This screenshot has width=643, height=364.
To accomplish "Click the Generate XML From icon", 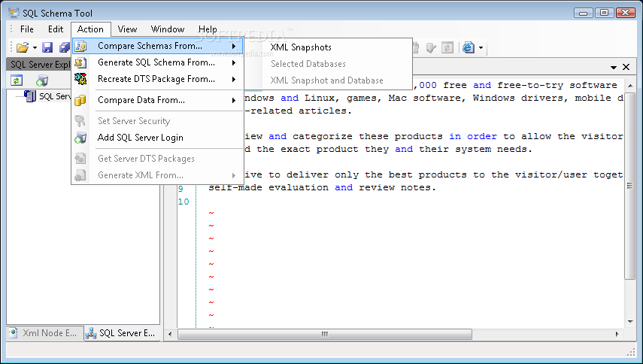I will point(80,175).
